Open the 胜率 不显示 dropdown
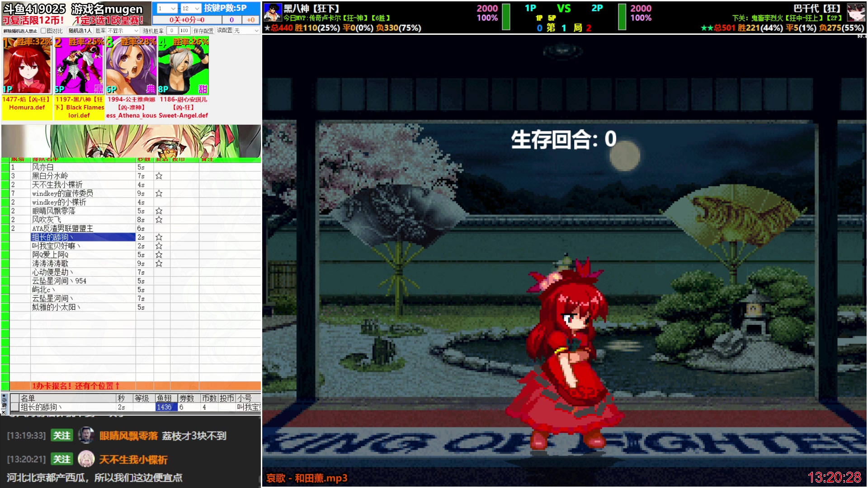The height and width of the screenshot is (488, 868). [x=123, y=31]
